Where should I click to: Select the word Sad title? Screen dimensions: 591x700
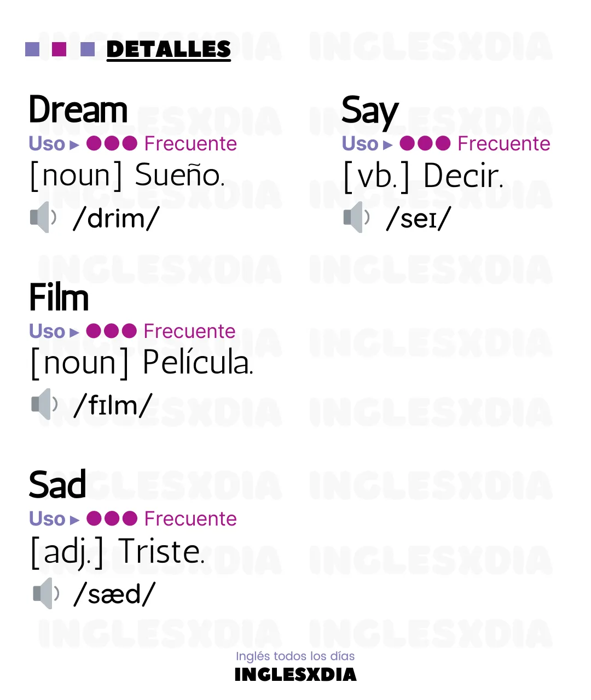[x=57, y=485]
